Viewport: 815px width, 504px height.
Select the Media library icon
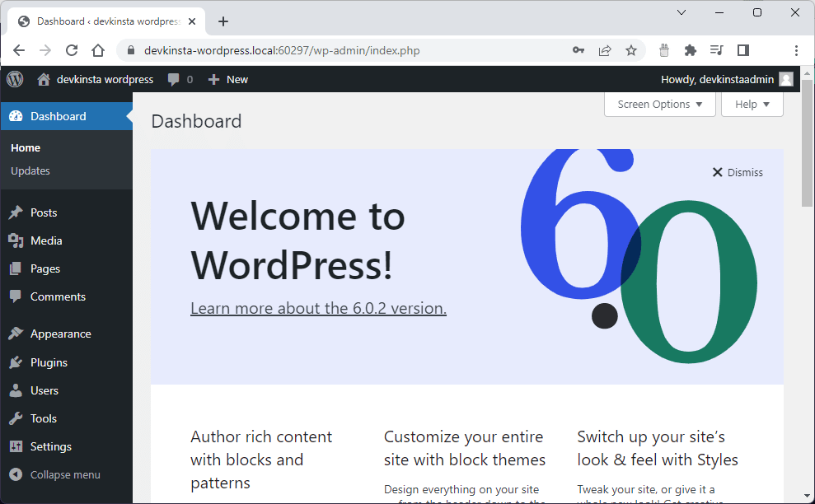[16, 240]
